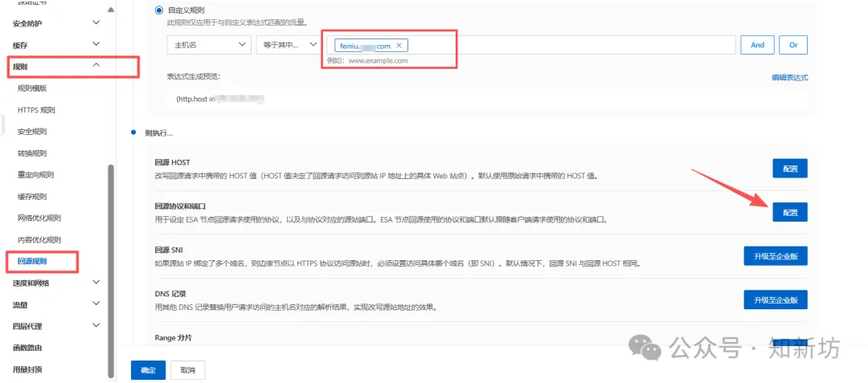Expand the 安全防护 sidebar section
Screen dimensions: 868x383
(x=96, y=23)
